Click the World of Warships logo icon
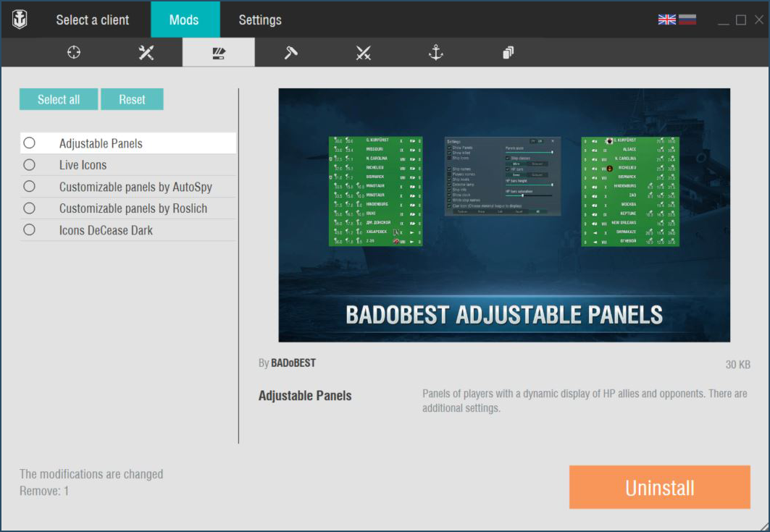This screenshot has height=532, width=770. click(x=20, y=20)
